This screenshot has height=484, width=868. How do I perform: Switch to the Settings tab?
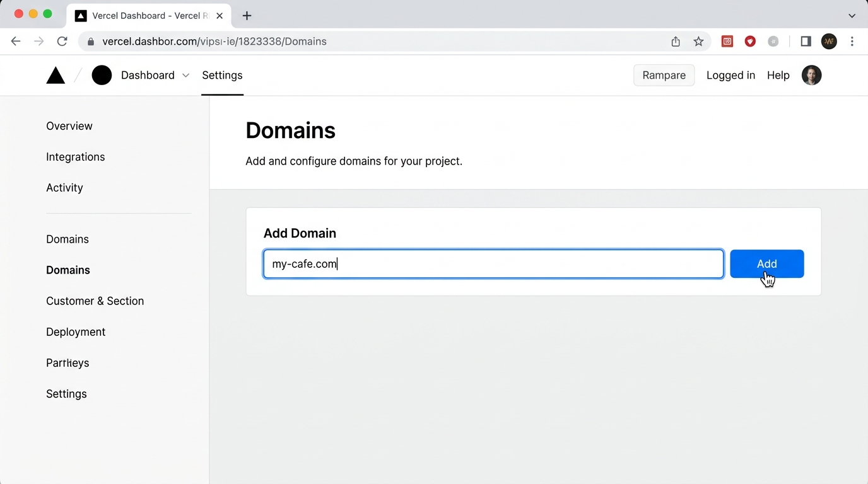coord(222,76)
